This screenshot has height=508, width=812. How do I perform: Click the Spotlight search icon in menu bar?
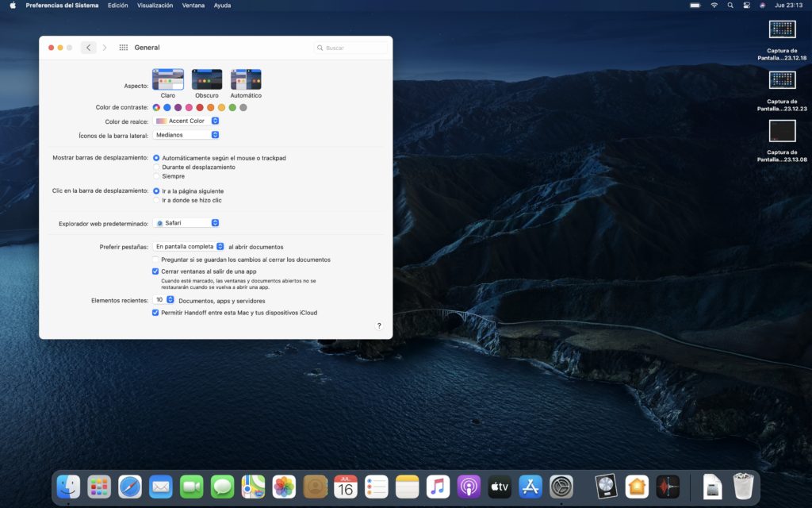(x=730, y=6)
